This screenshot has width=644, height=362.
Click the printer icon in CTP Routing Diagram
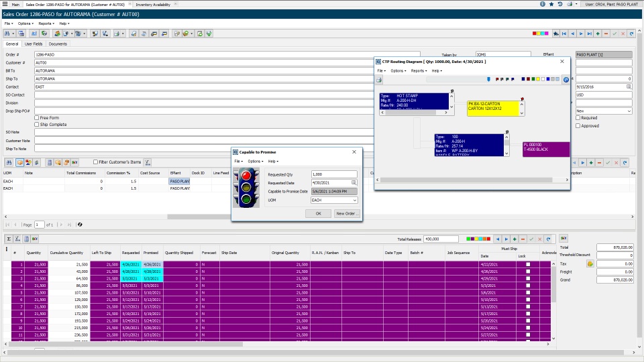point(379,80)
